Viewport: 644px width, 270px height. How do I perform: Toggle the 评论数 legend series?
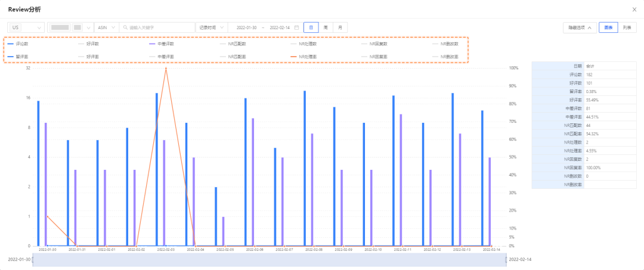pos(21,44)
